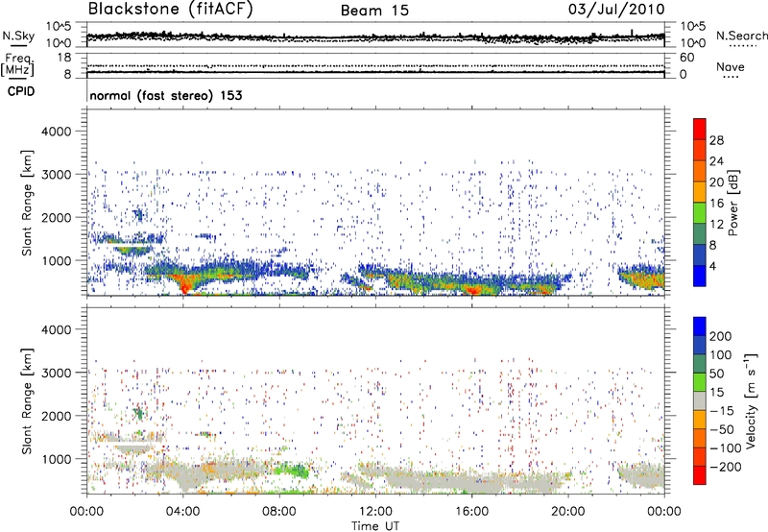Image resolution: width=768 pixels, height=532 pixels.
Task: Click the gray ±15 Velocity colorbar segment
Action: tap(700, 400)
